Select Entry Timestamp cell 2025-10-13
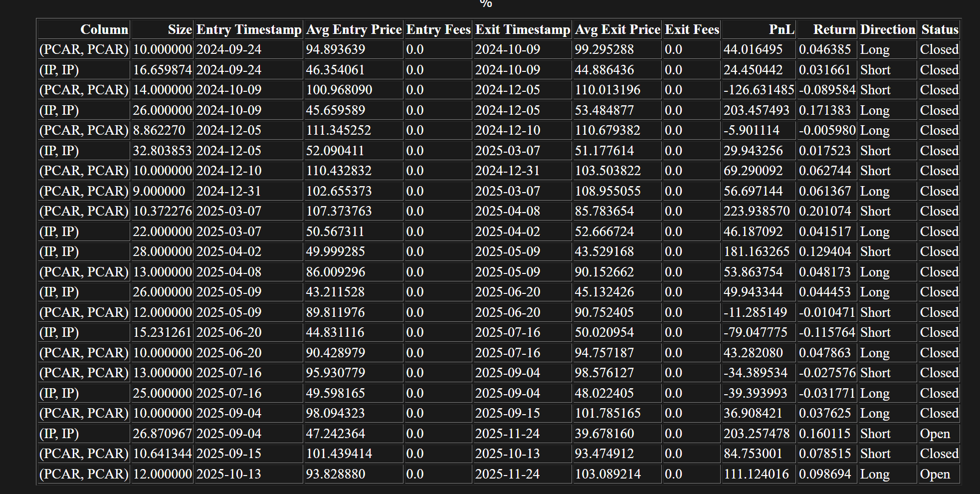The height and width of the screenshot is (494, 980). tap(228, 474)
